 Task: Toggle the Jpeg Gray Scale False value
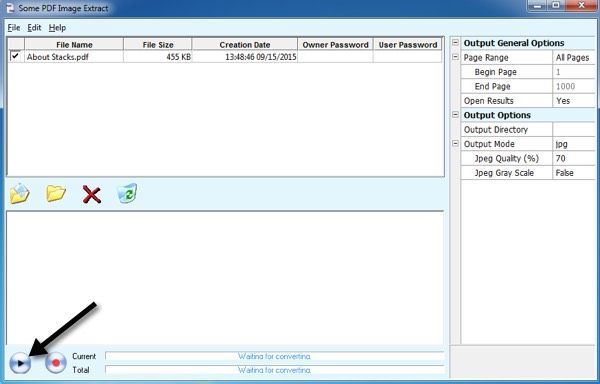[574, 173]
